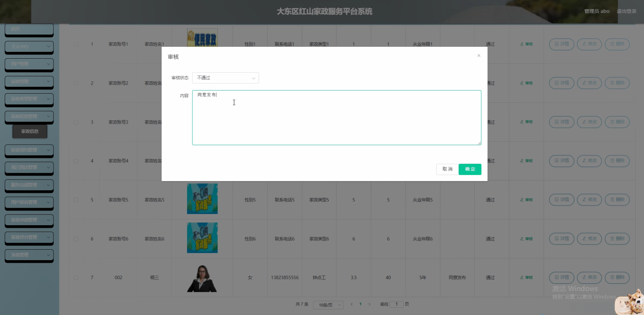644x315 pixels.
Task: Open 详情 for the 家政账号4 row
Action: coord(561,161)
